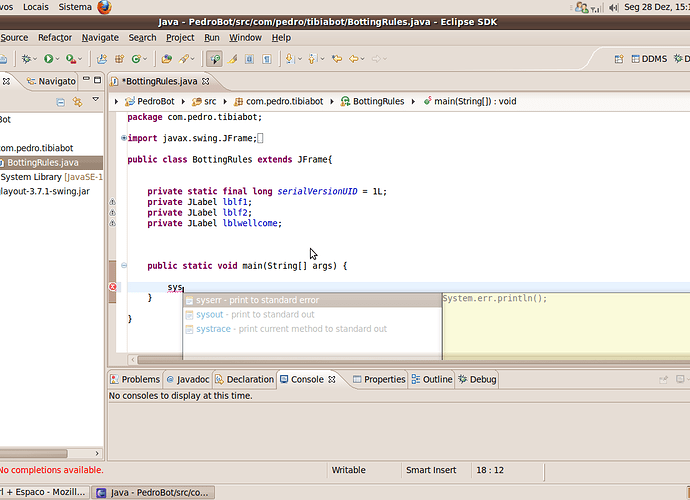This screenshot has height=500, width=690.
Task: Click Previous Annotation arrow icon
Action: [x=313, y=59]
